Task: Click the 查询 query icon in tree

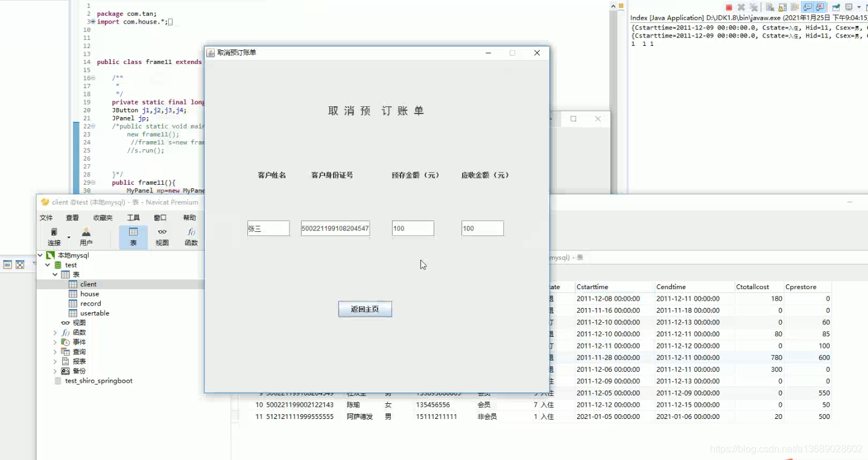Action: tap(65, 352)
